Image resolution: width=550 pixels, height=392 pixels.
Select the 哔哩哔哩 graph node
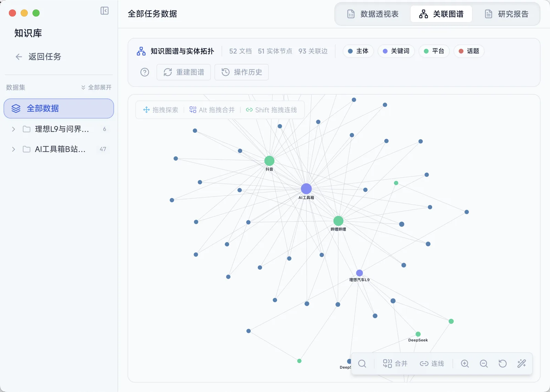pos(338,221)
